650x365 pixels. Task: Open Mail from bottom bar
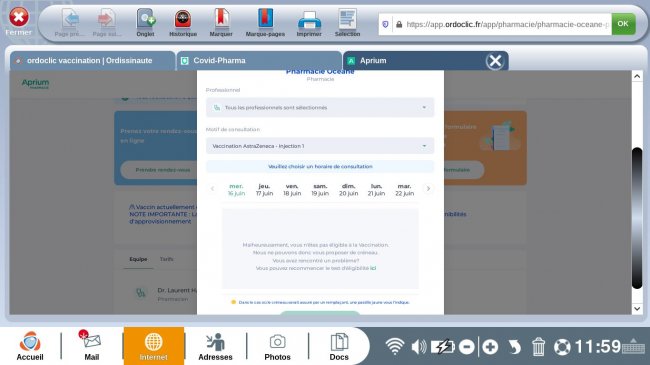pos(92,346)
